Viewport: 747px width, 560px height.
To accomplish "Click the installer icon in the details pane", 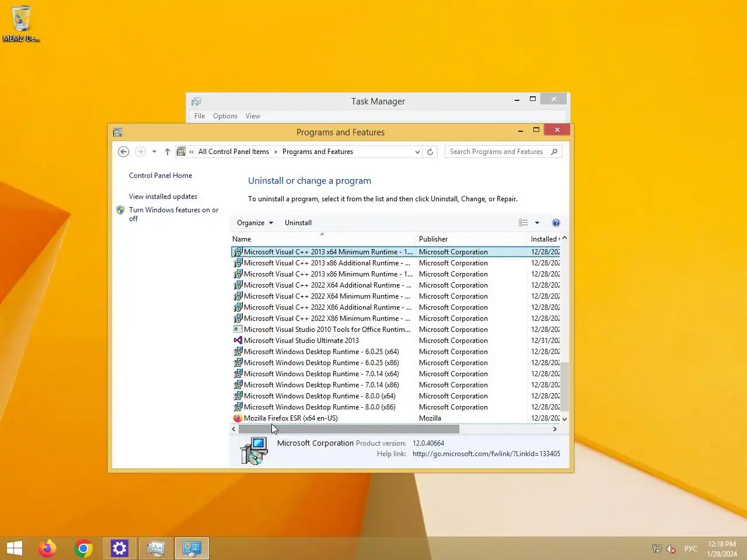I will (254, 451).
